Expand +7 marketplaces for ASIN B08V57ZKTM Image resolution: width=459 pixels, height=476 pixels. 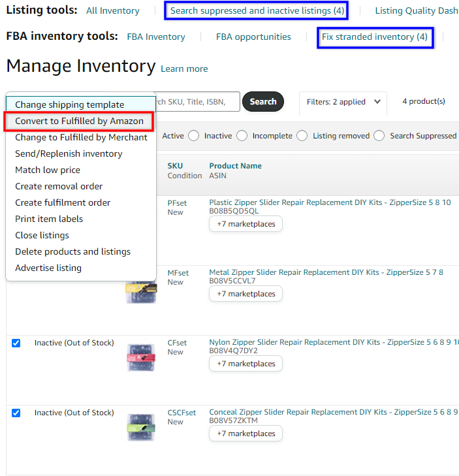coord(246,434)
